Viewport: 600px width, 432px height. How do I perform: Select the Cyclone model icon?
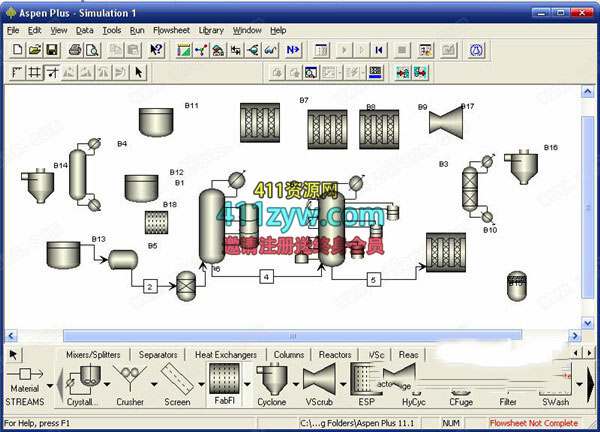click(271, 382)
